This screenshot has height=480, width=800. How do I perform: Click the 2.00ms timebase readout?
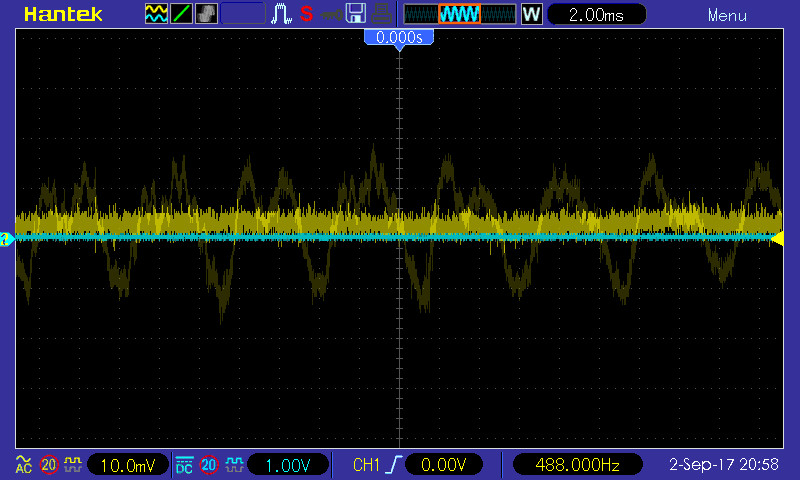click(596, 15)
